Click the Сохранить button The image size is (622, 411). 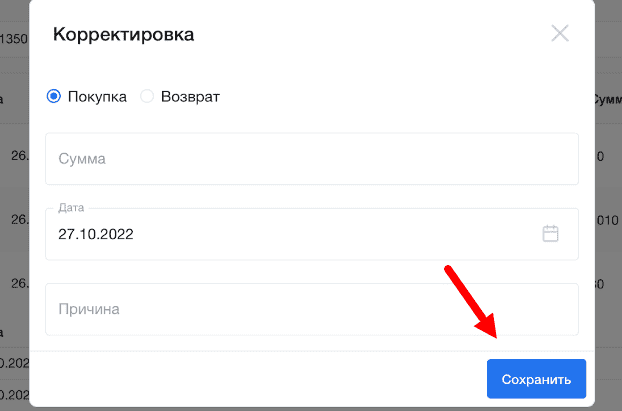click(x=536, y=379)
